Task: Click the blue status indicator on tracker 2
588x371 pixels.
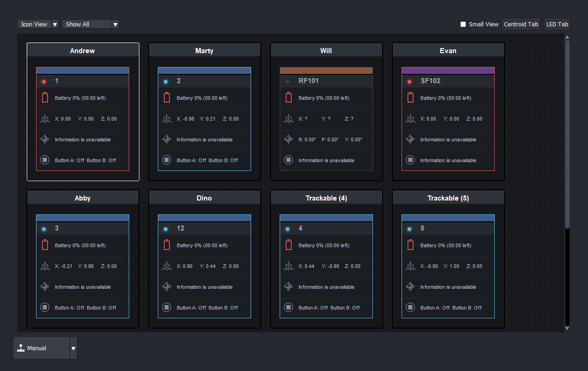Action: pyautogui.click(x=166, y=81)
